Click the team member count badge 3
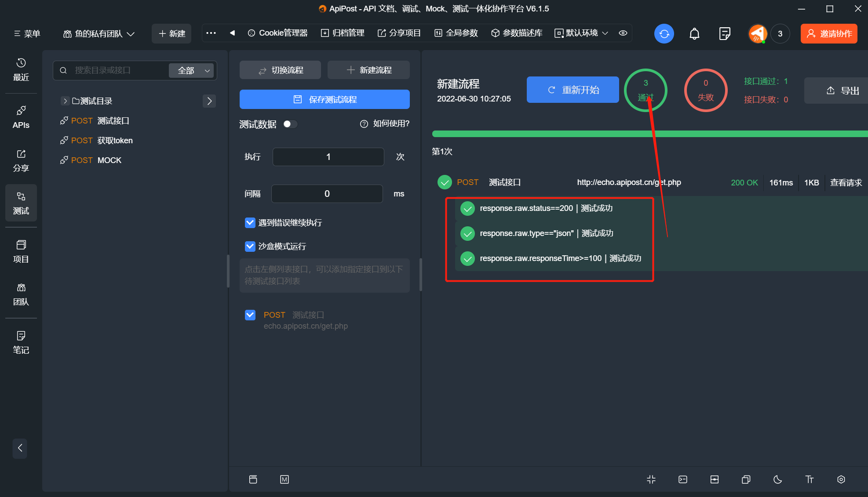Image resolution: width=868 pixels, height=497 pixels. coord(780,33)
